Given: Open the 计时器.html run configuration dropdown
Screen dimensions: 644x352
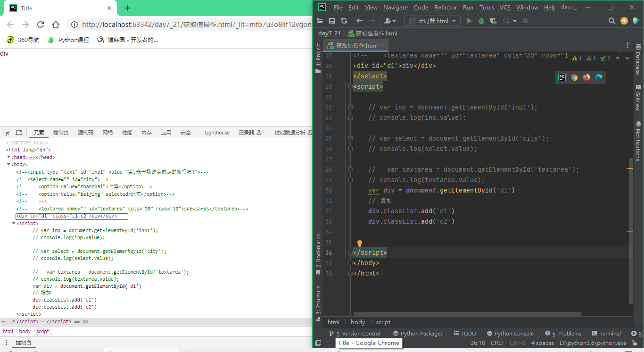Looking at the screenshot, I should click(x=433, y=21).
